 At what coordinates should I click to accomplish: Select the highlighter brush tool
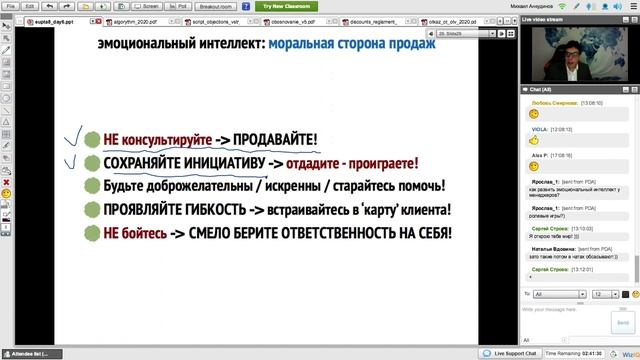tap(6, 146)
